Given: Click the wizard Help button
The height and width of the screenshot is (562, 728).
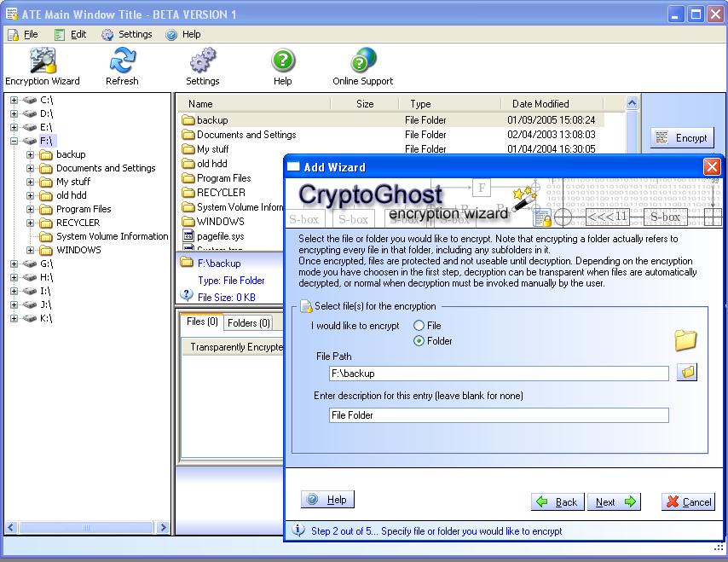Looking at the screenshot, I should click(x=328, y=499).
